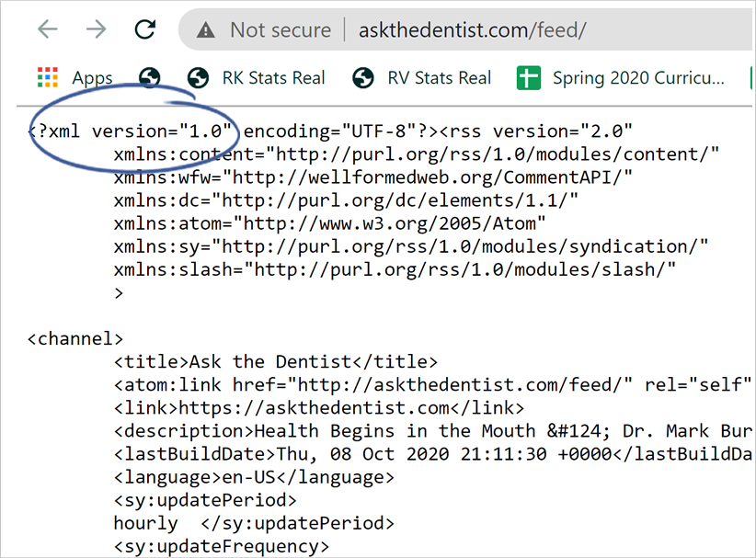
Task: Click the browser forward arrow
Action: pyautogui.click(x=96, y=29)
